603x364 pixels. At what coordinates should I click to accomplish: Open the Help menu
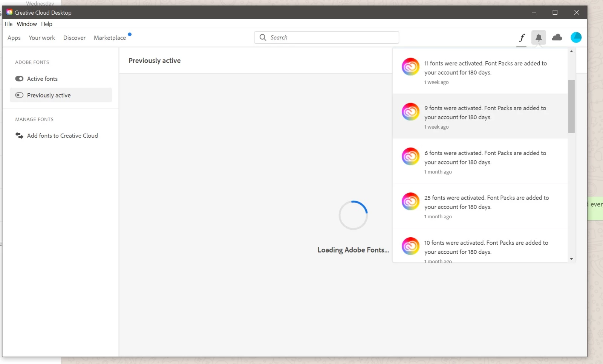[x=47, y=24]
